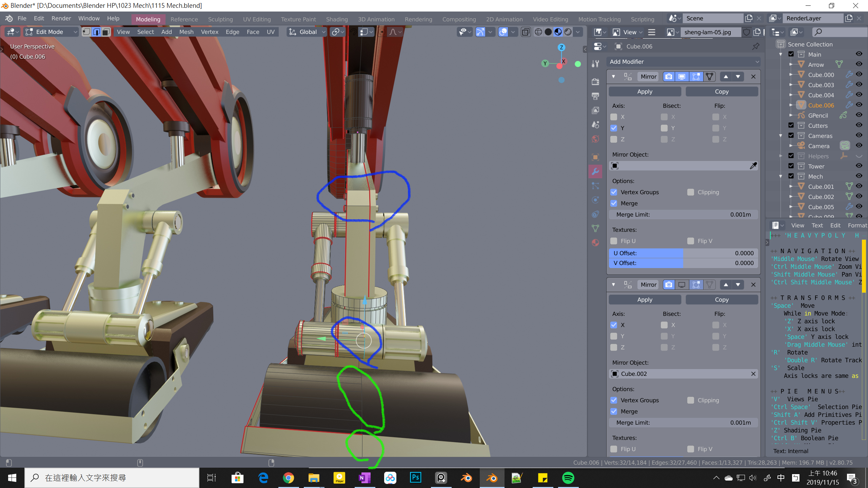This screenshot has width=868, height=488.
Task: Click Z axis on navigation gizmo
Action: pos(561,47)
